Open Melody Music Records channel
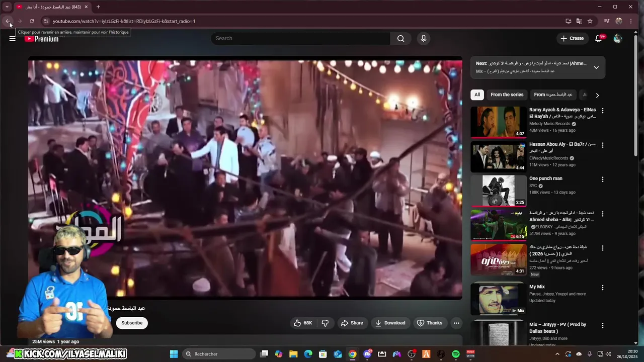Screen dimensions: 644x362 coord(549,124)
